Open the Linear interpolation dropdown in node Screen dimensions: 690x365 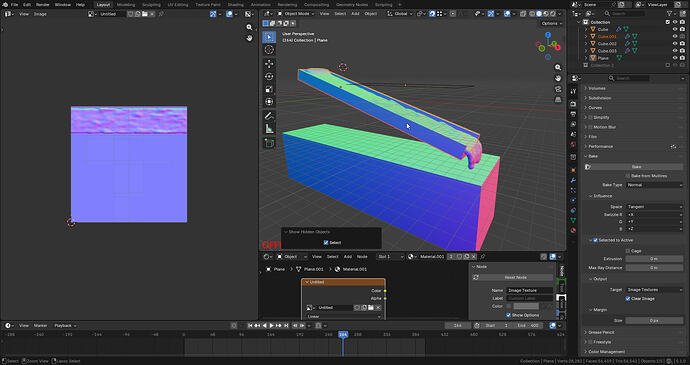(344, 317)
